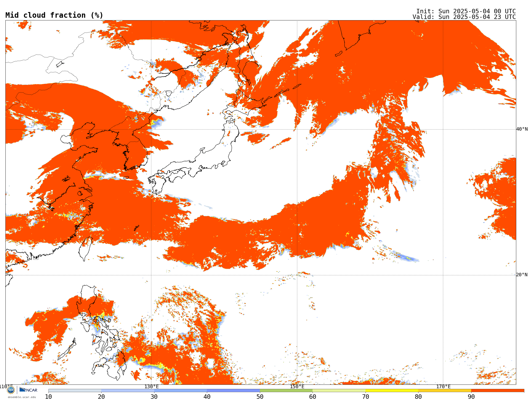The image size is (532, 400).
Task: Click the 130°E longitude label
Action: point(151,387)
